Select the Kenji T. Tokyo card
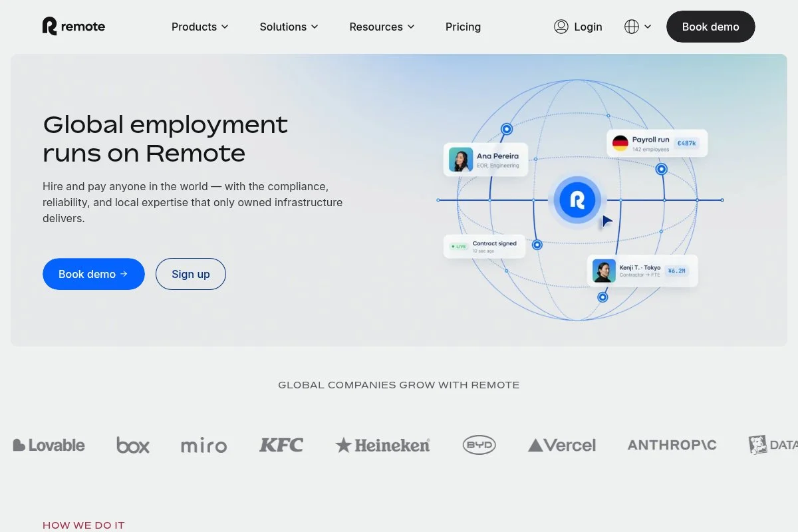The height and width of the screenshot is (532, 798). (x=642, y=271)
